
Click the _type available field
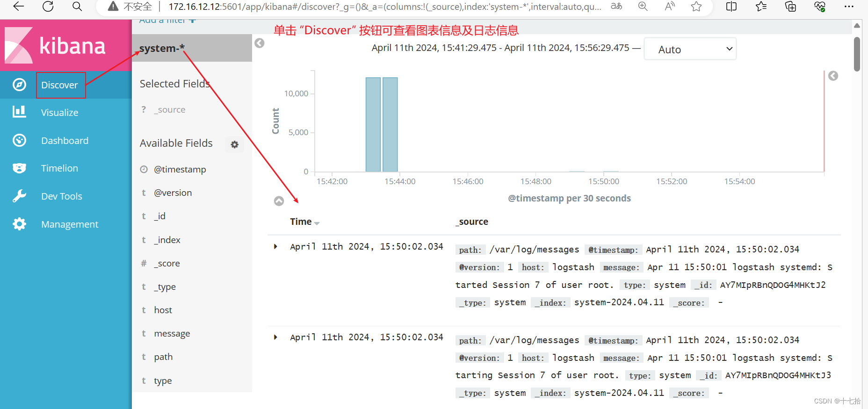click(165, 287)
